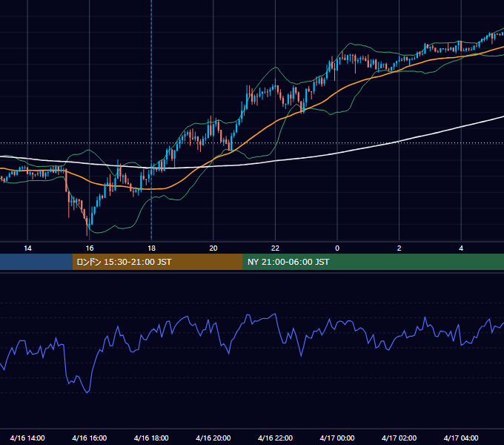Click the 2 hour label on price chart axis
The image size is (504, 445).
[x=399, y=248]
